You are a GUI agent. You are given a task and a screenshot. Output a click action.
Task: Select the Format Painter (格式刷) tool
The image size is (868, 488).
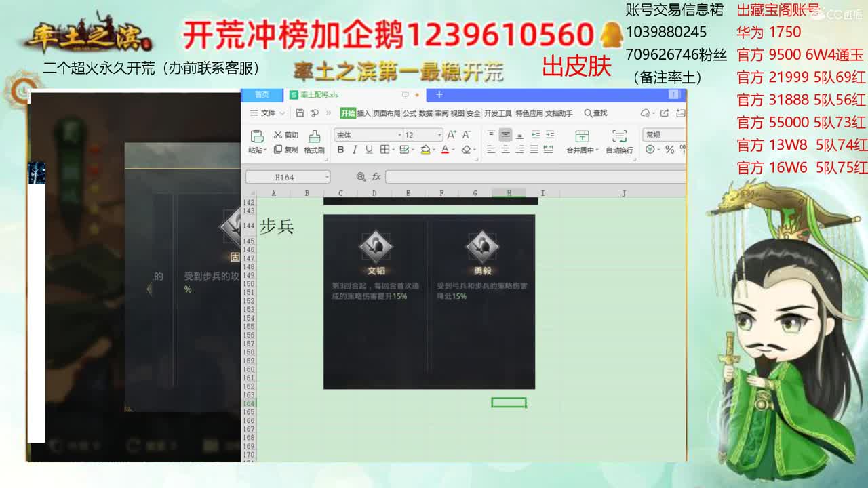coord(314,142)
